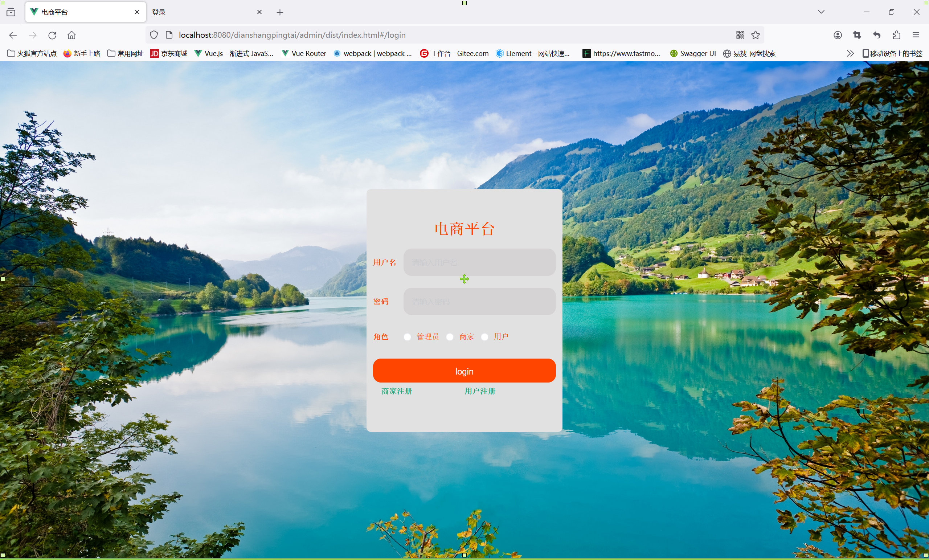
Task: Open the Firefox account icon
Action: 838,35
